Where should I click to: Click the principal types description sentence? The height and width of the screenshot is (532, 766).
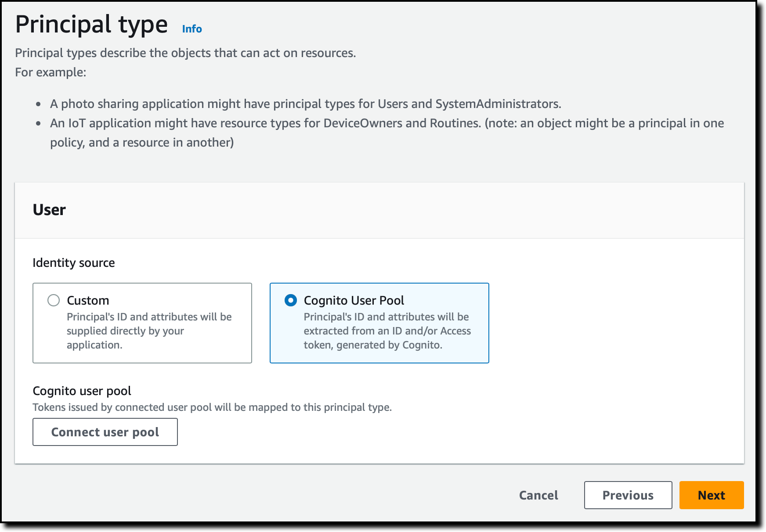(185, 53)
